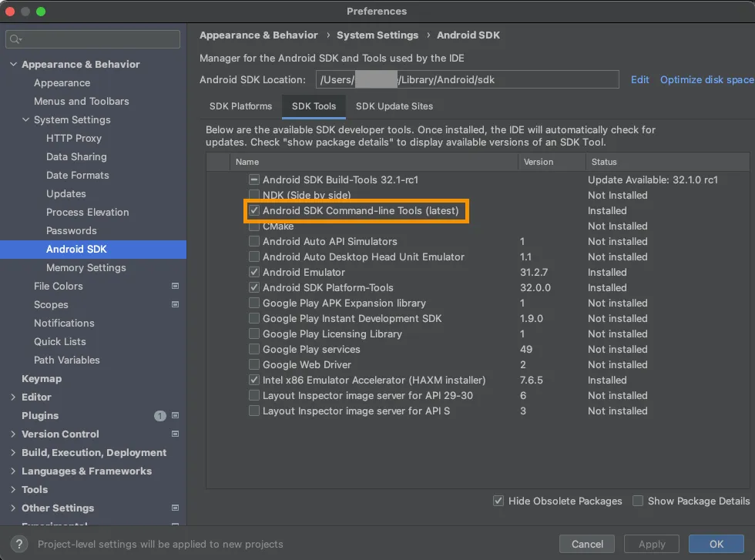Select Android SDK in the sidebar
This screenshot has width=755, height=560.
93,249
